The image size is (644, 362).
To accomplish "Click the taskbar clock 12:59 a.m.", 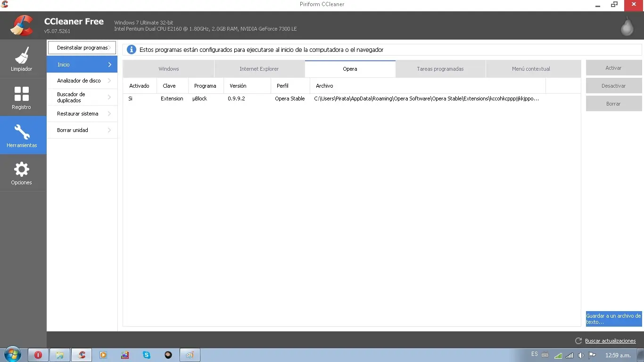I will (x=618, y=355).
